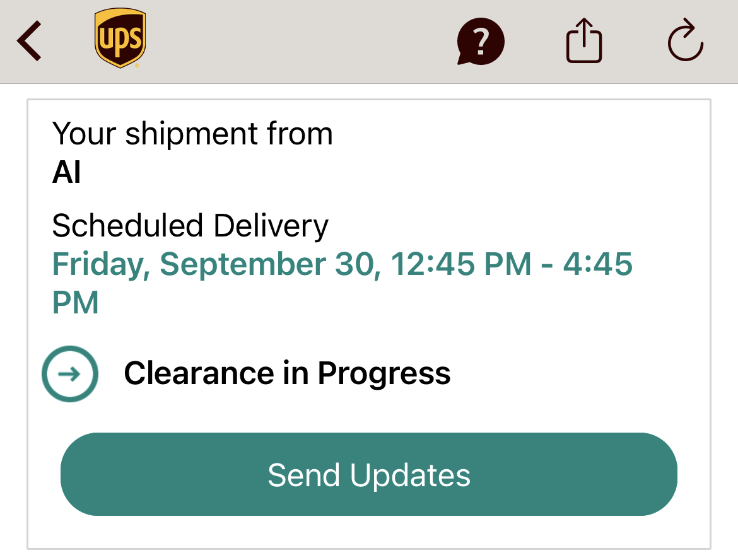Click the circled arrow status icon
The width and height of the screenshot is (738, 560).
[70, 374]
